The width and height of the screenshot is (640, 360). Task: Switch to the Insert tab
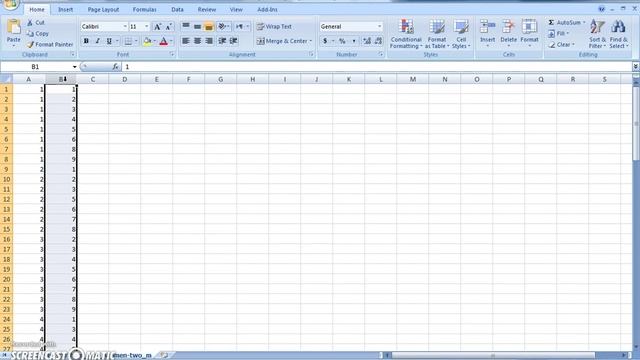tap(65, 9)
